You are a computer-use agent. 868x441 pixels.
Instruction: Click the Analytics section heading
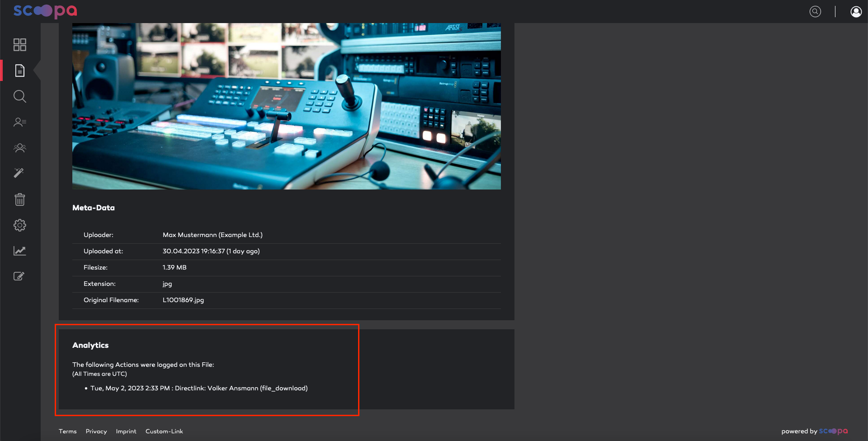click(x=90, y=346)
